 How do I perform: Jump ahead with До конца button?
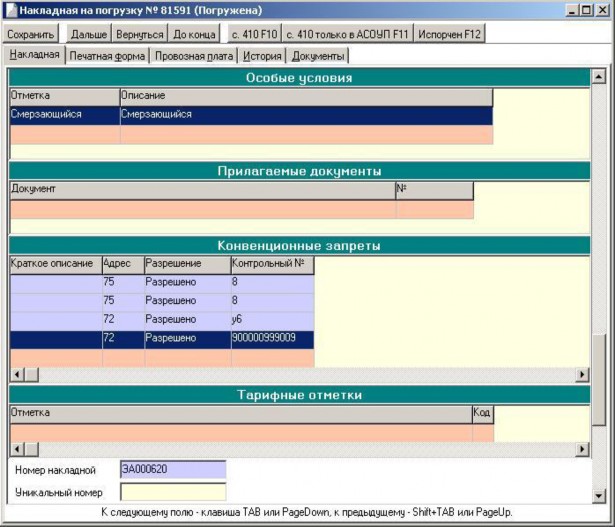tap(194, 34)
